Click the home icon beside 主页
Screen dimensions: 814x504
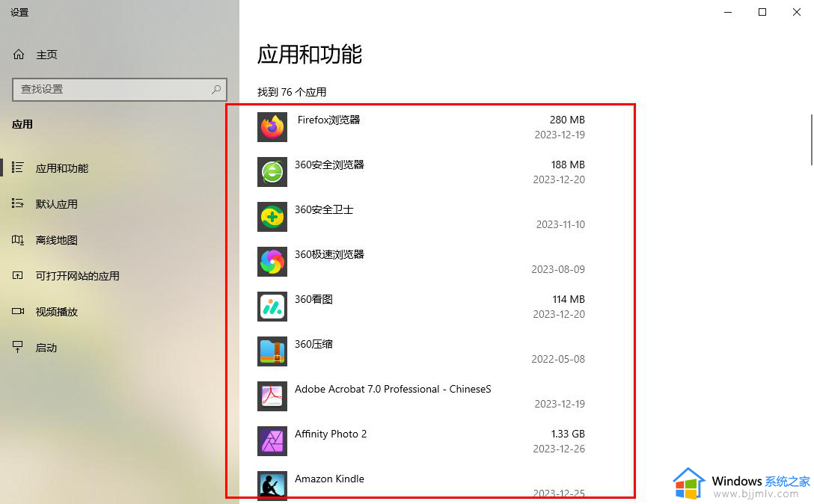[x=19, y=54]
